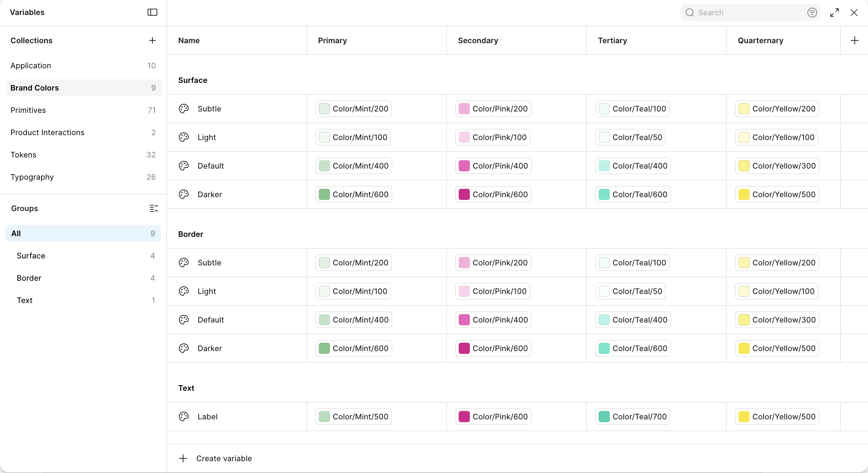Screen dimensions: 868x473
Task: Click the palette icon for Border Light
Action: pos(184,291)
